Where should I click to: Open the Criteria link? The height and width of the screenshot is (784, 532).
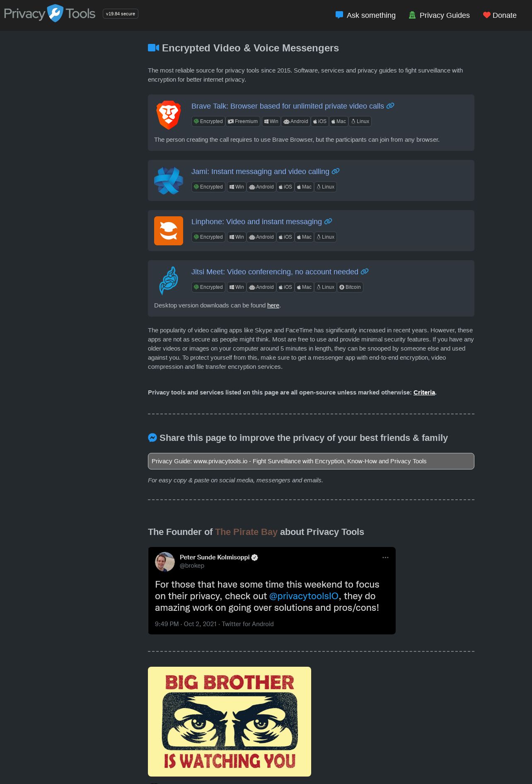coord(424,392)
